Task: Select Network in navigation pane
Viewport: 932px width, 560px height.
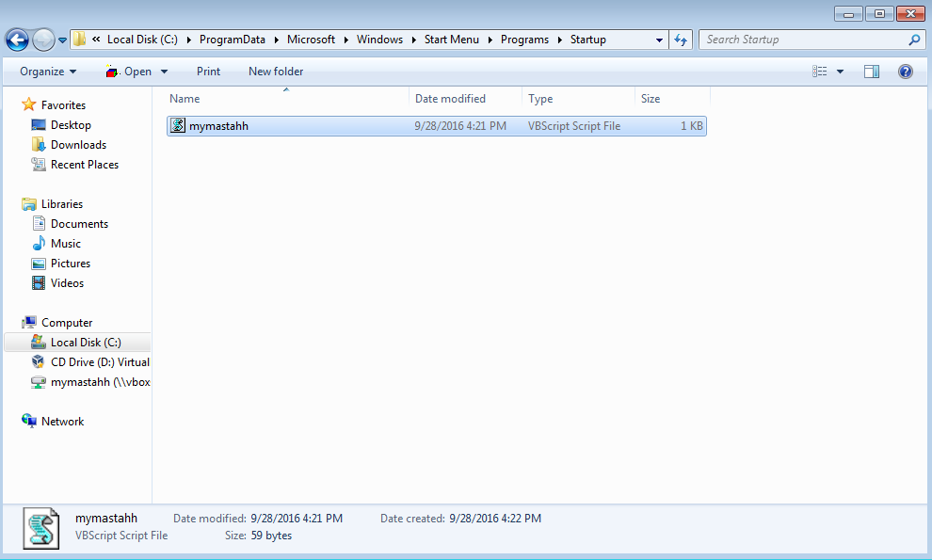Action: (x=62, y=422)
